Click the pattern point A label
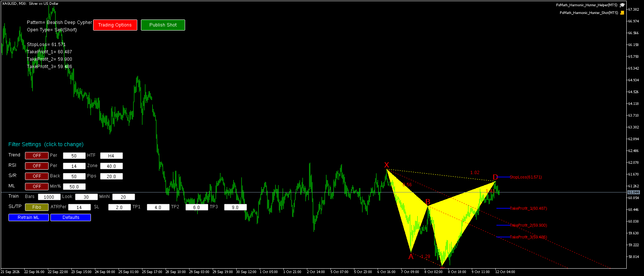The image size is (644, 276). (411, 256)
